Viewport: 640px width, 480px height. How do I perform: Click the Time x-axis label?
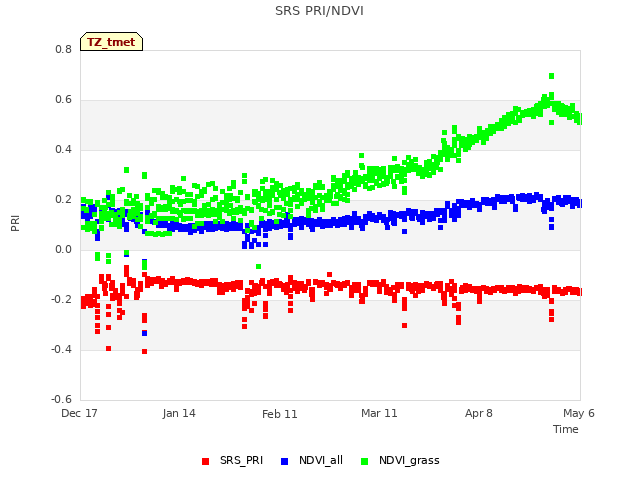click(x=566, y=429)
